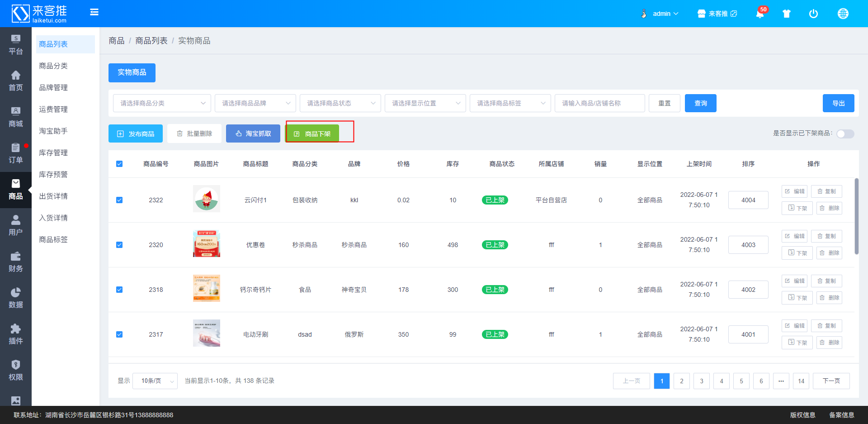868x424 pixels.
Task: Click 复制 for product 2317
Action: coord(826,326)
